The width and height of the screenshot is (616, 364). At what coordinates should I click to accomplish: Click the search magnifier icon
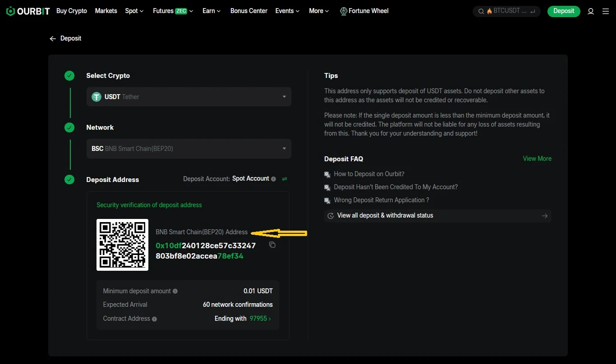click(481, 11)
